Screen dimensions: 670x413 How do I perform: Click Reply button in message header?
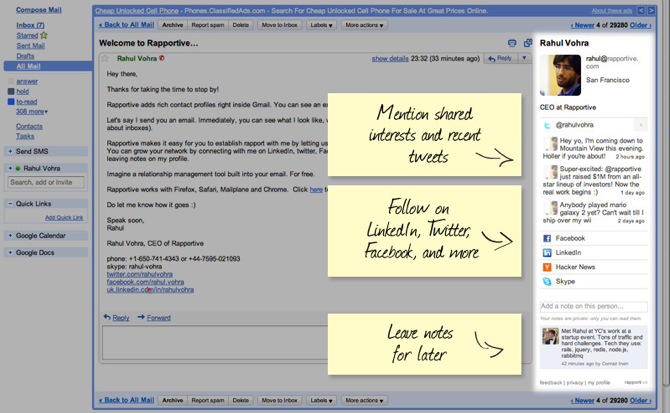tap(500, 58)
